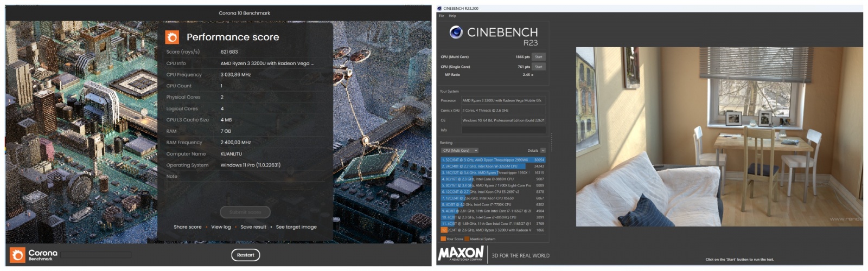Image resolution: width=868 pixels, height=271 pixels.
Task: Click the Save result link
Action: (x=253, y=227)
